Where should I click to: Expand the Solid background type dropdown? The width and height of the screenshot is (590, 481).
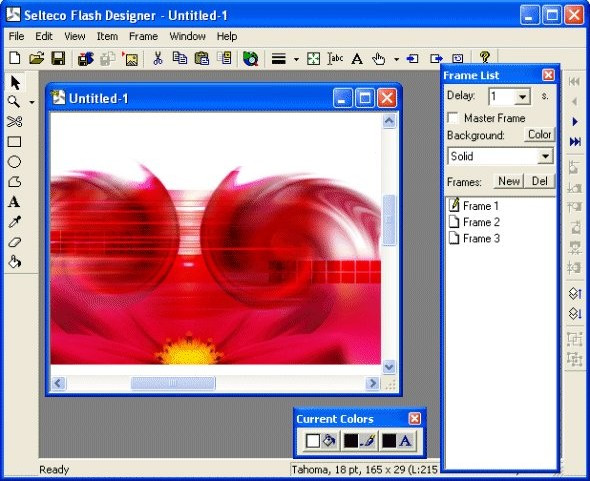545,156
